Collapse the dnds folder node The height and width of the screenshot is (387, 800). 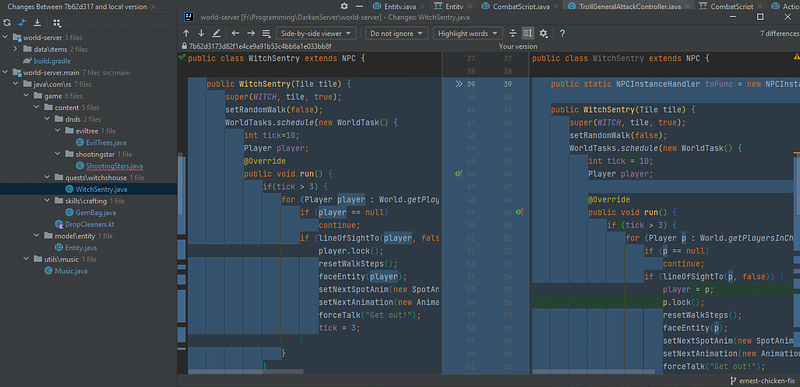[47, 119]
